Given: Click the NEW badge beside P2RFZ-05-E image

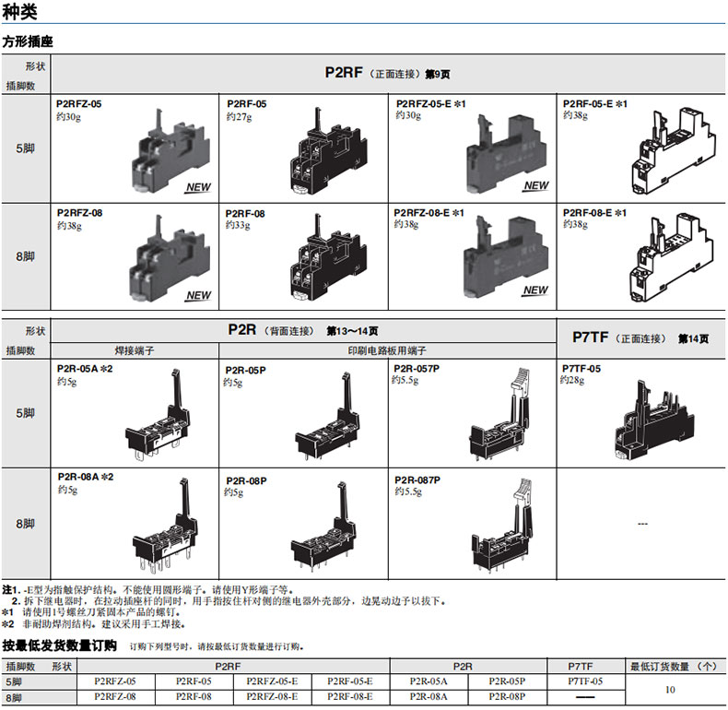Looking at the screenshot, I should tap(535, 185).
